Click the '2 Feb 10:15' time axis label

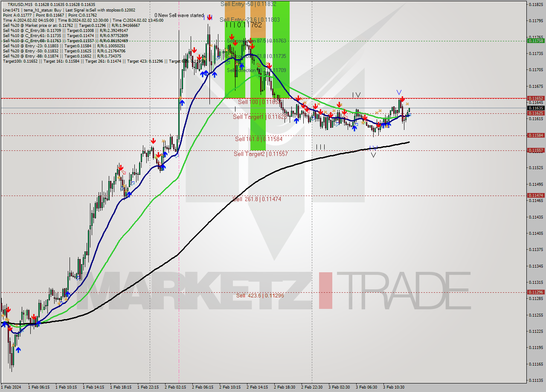pos(230,387)
